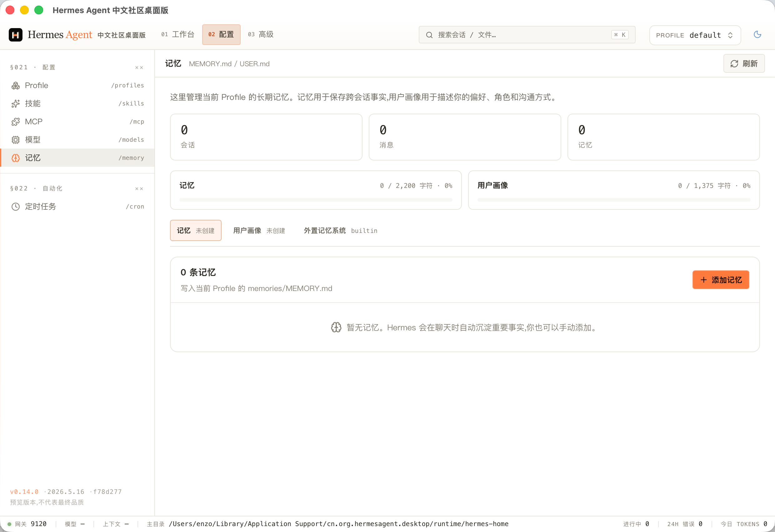Click the plus icon on 添加记忆
The height and width of the screenshot is (532, 775).
point(704,280)
